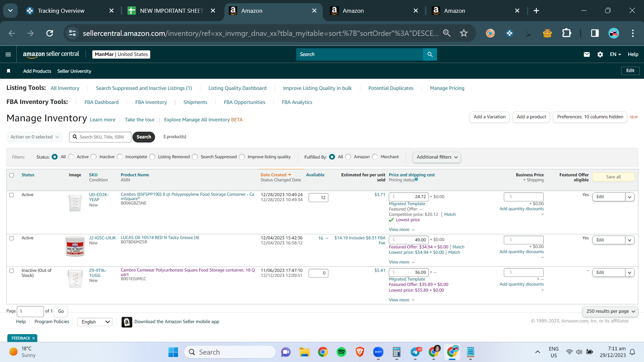Close the FEEDBACK tab

(34, 338)
